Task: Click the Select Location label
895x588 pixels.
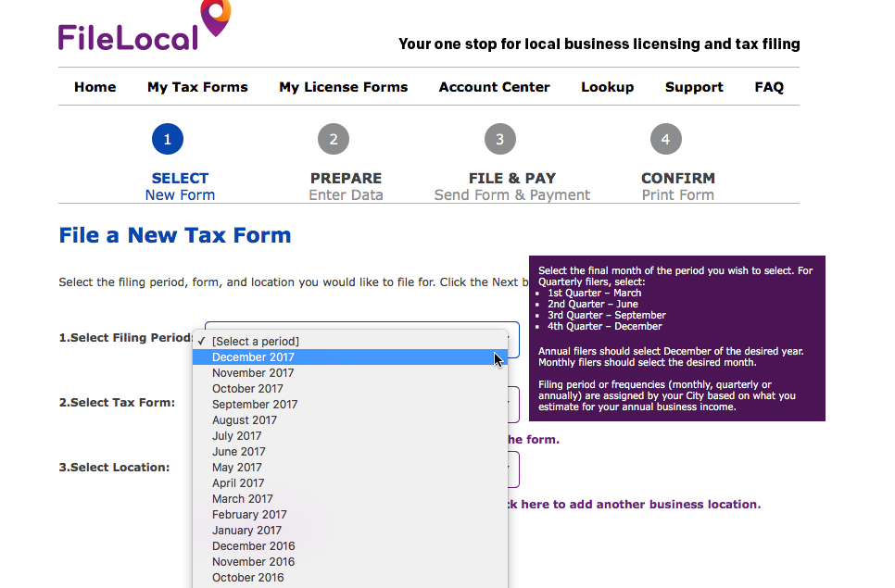Action: click(114, 468)
